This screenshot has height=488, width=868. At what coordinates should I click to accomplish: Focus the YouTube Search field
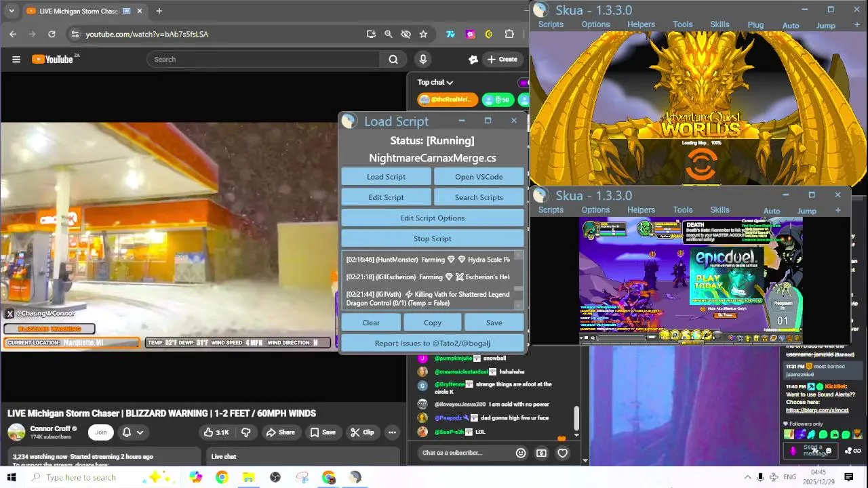(x=264, y=59)
